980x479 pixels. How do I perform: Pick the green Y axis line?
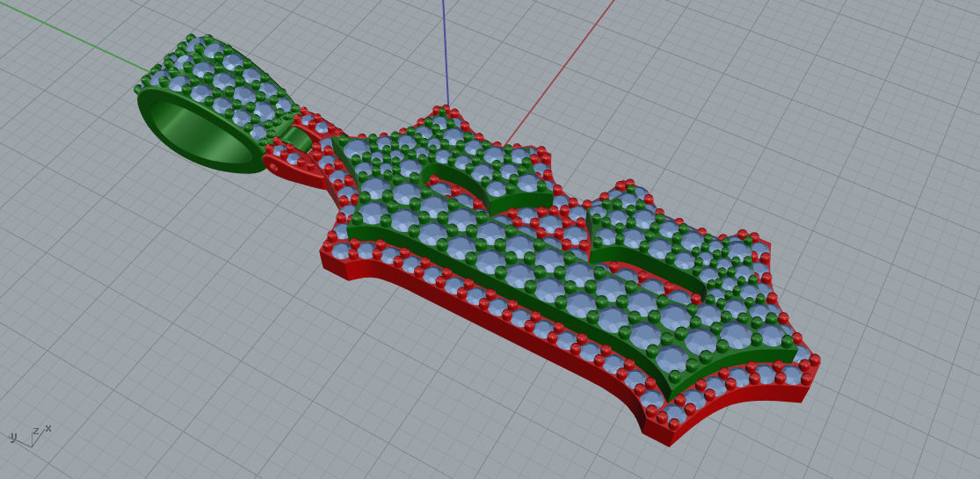pos(74,35)
